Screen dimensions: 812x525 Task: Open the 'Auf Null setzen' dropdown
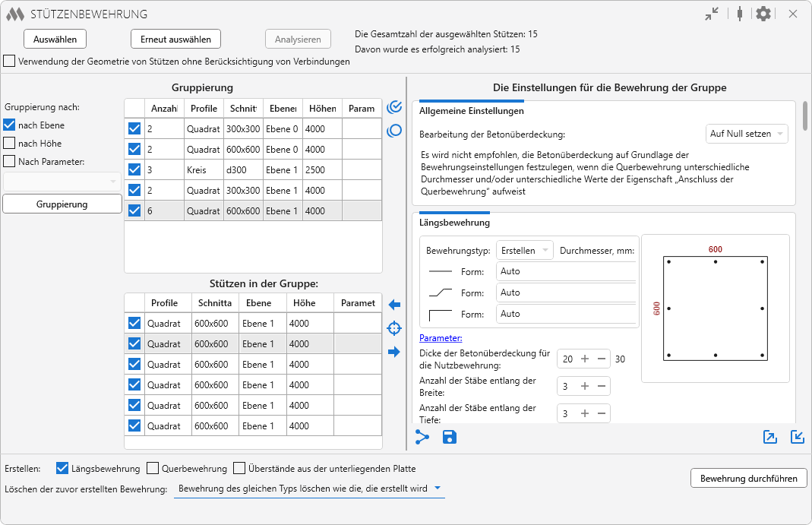747,134
